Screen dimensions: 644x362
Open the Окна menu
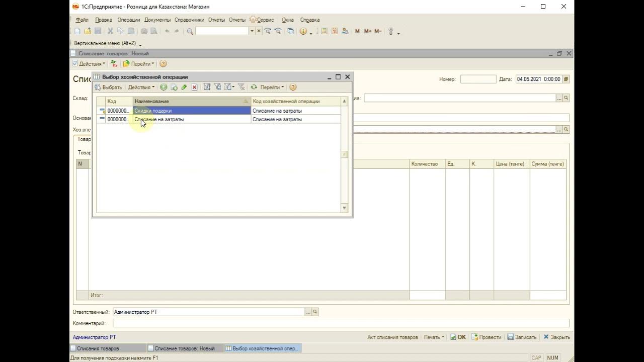tap(288, 20)
